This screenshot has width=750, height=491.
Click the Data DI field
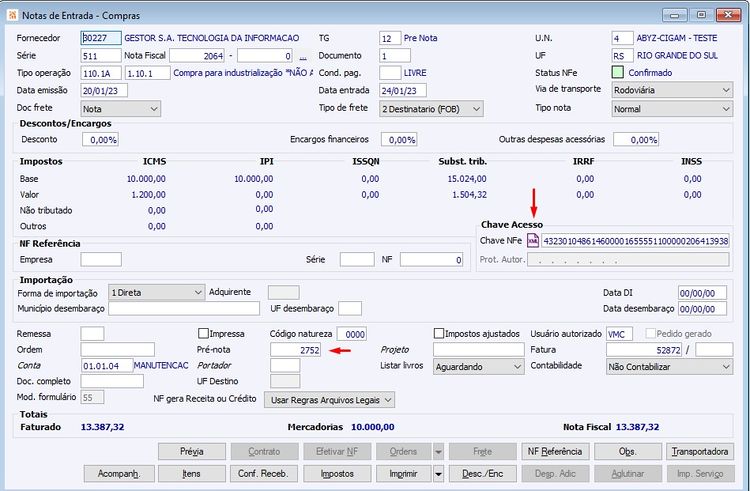coord(702,293)
